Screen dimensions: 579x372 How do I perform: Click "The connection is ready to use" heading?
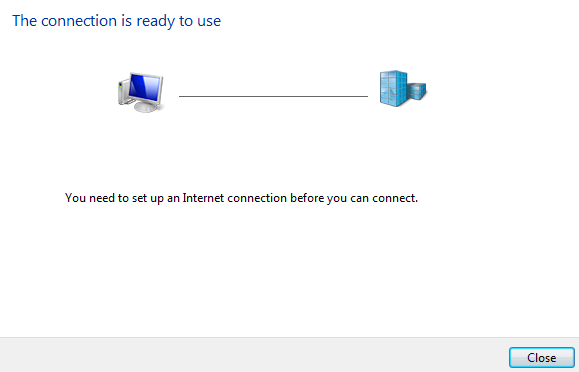117,21
